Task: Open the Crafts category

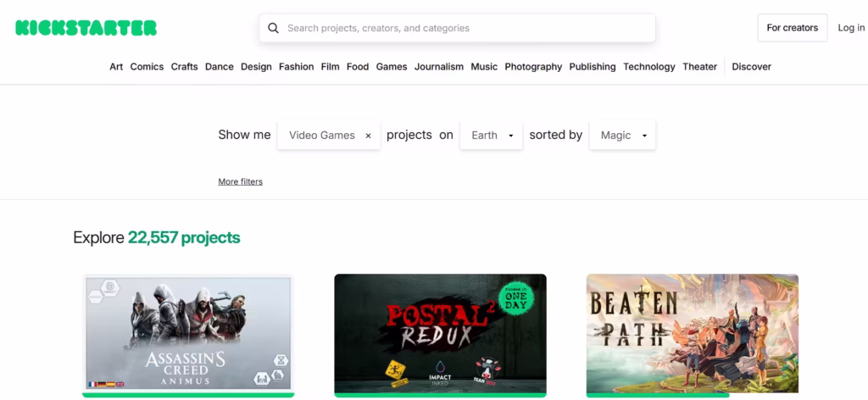Action: (x=184, y=66)
